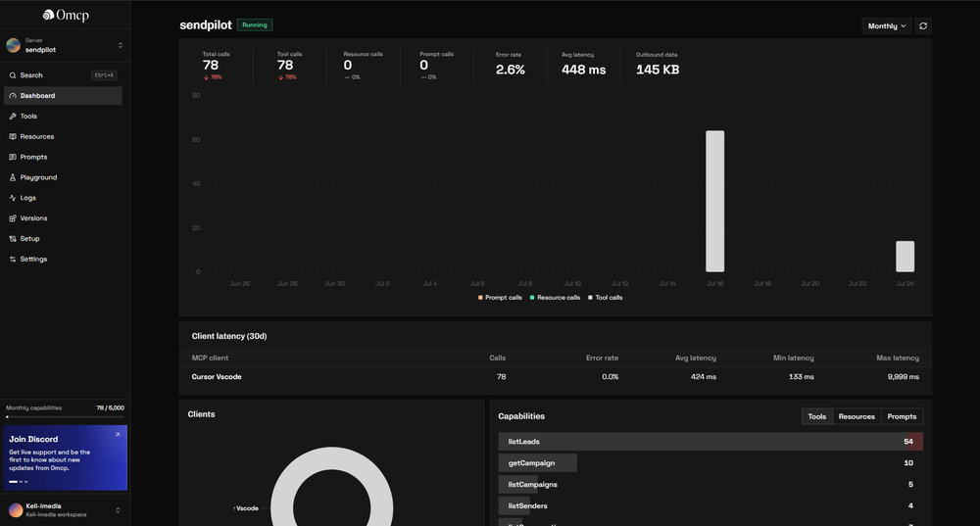The height and width of the screenshot is (526, 980).
Task: Open the Search field
Action: [63, 75]
